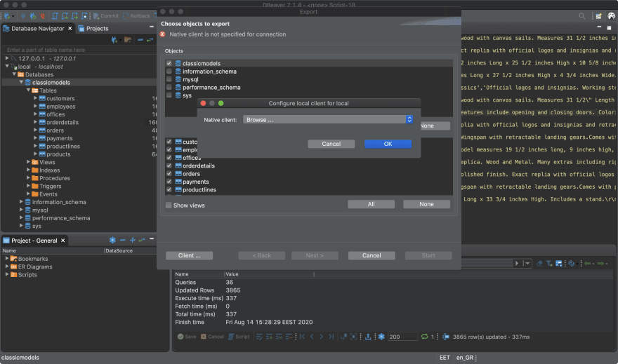
Task: Click None button beside Show views
Action: [426, 204]
